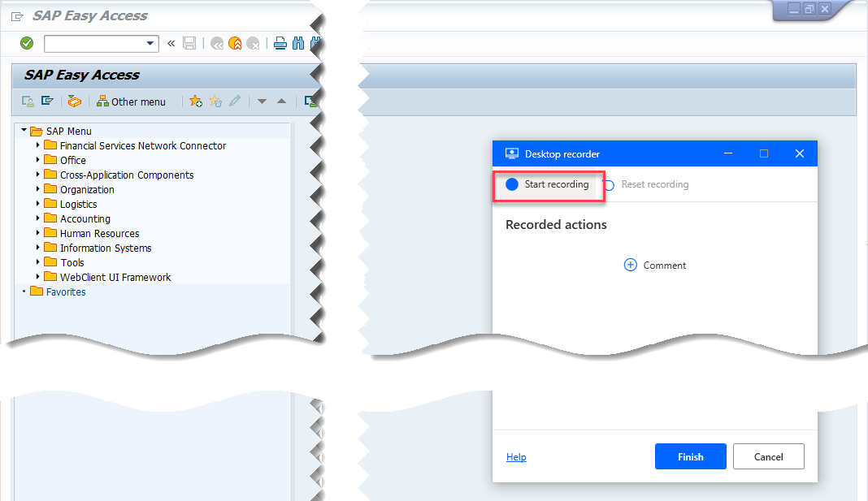The width and height of the screenshot is (868, 501).
Task: Click the Delete Favorites star icon
Action: (x=215, y=101)
